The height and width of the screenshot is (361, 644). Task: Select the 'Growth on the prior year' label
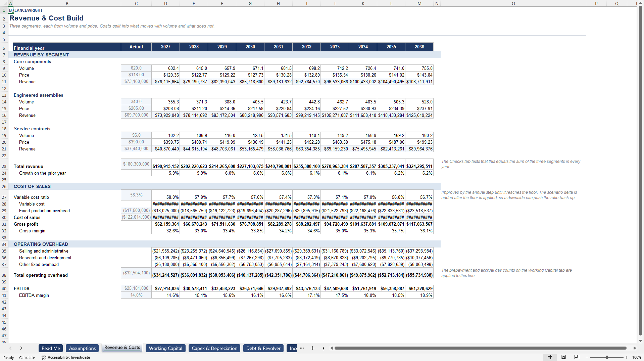(42, 173)
